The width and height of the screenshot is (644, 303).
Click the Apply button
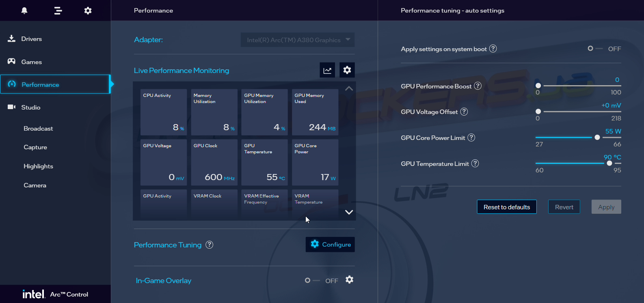[606, 207]
